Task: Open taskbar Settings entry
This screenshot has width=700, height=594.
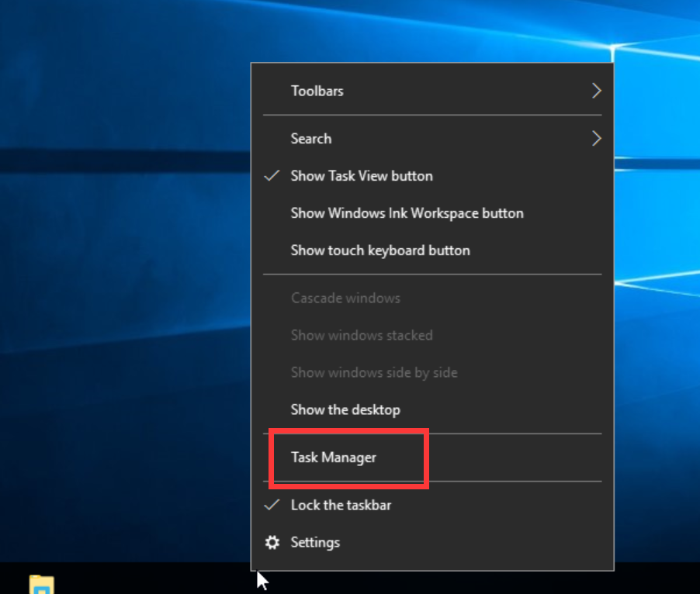Action: coord(432,542)
